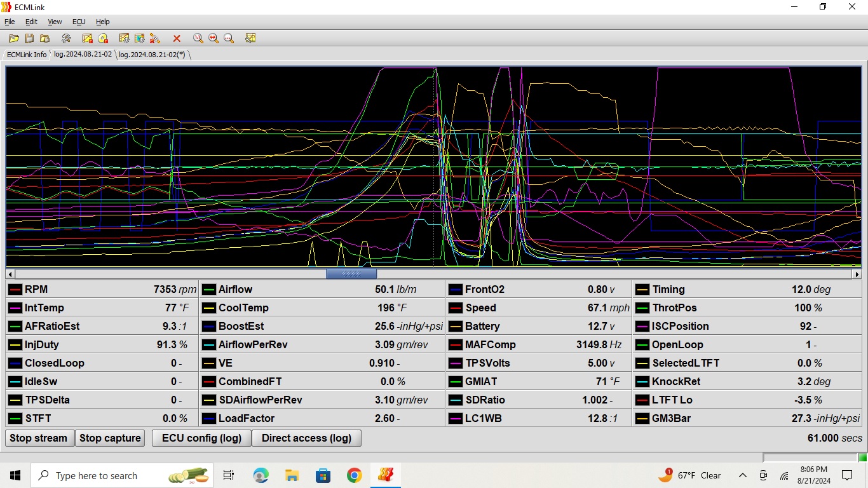Screen dimensions: 868x488
Task: Open the Edit menu
Action: pos(31,22)
